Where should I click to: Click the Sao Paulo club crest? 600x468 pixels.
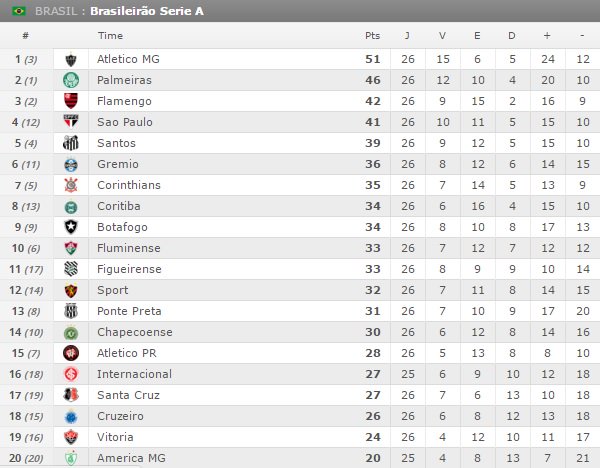pyautogui.click(x=71, y=122)
